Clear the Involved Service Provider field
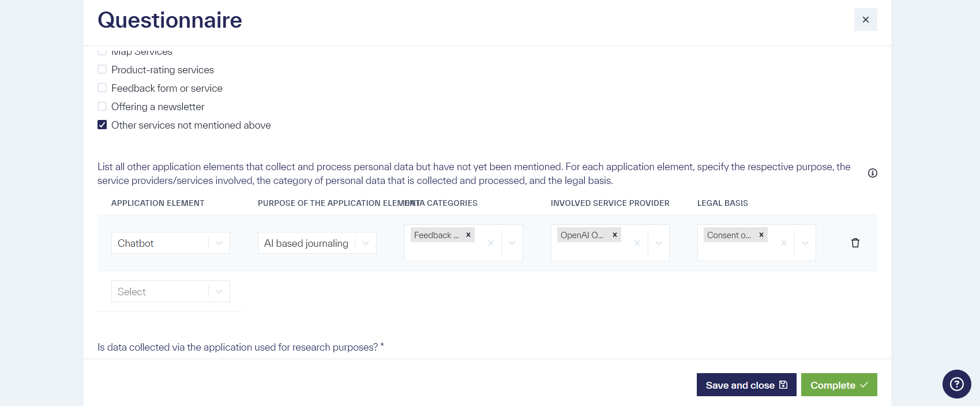The height and width of the screenshot is (406, 980). pyautogui.click(x=637, y=243)
